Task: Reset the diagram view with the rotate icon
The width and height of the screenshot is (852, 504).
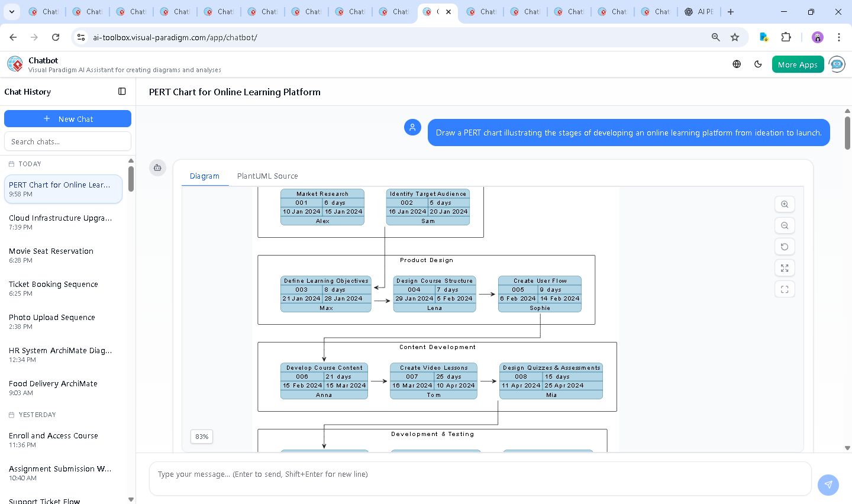Action: [x=785, y=247]
